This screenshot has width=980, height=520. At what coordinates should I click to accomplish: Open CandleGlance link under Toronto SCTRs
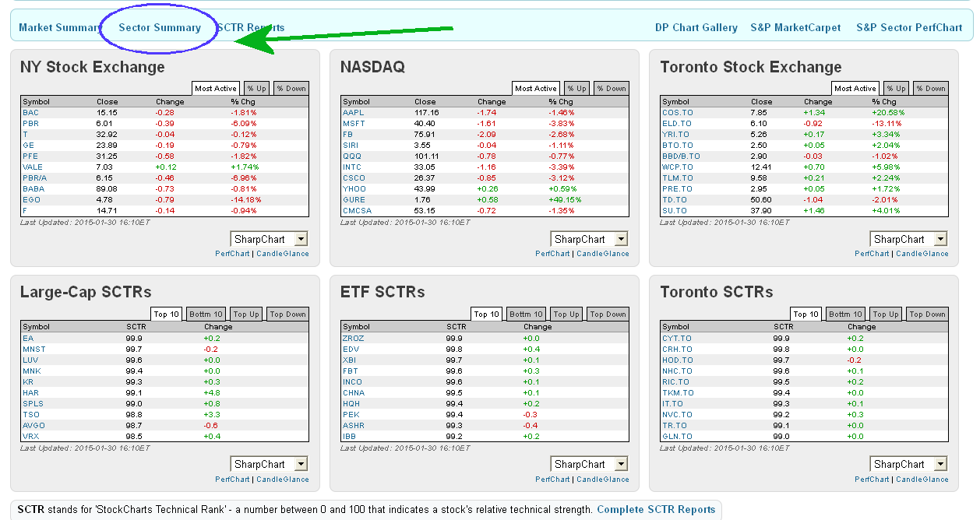[922, 480]
